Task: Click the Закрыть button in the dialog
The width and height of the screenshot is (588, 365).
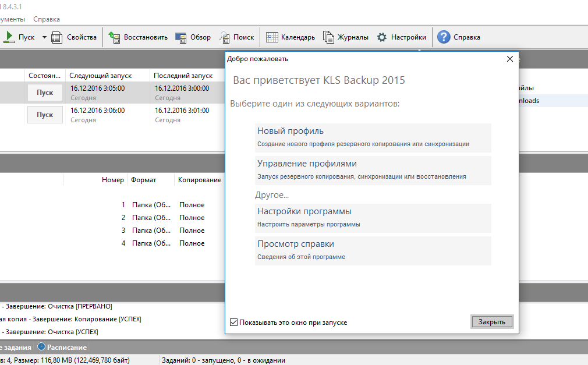Action: pyautogui.click(x=491, y=322)
